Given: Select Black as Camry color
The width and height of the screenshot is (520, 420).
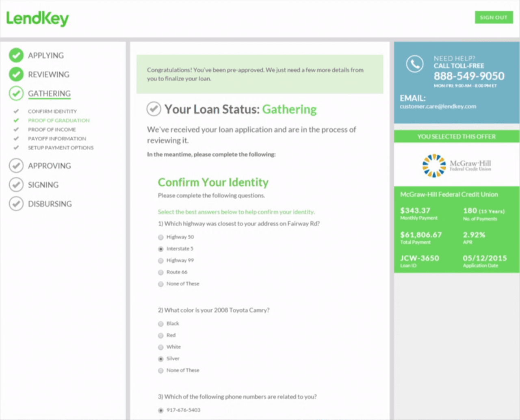Looking at the screenshot, I should click(x=161, y=324).
